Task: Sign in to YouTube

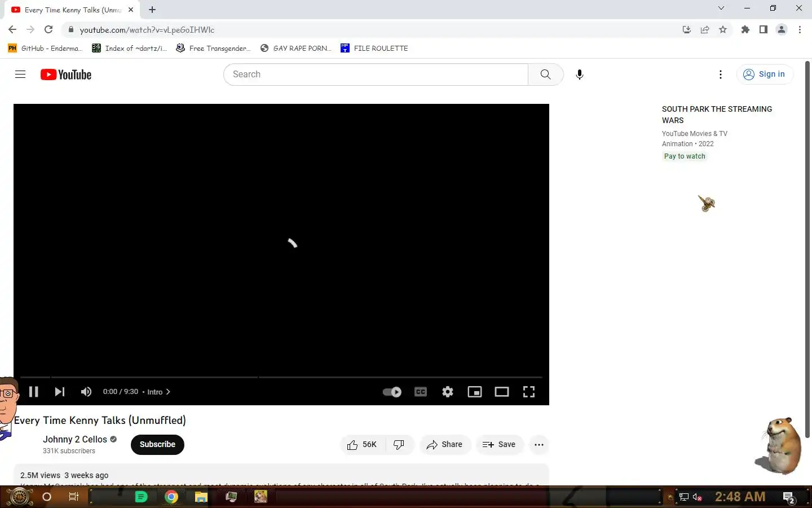Action: click(x=765, y=75)
